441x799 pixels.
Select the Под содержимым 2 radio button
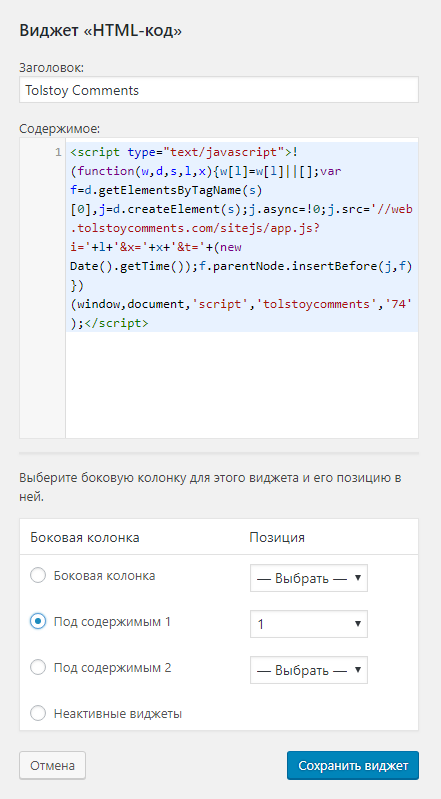click(38, 667)
